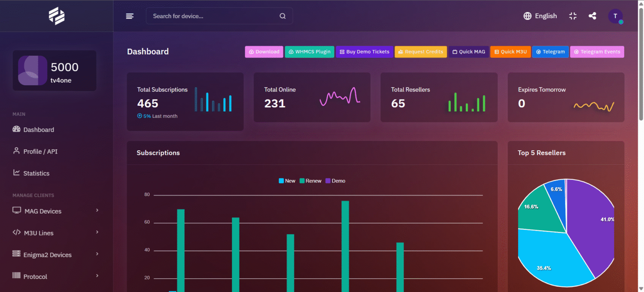Click the WHMCS Plugin button
Viewport: 644px width, 292px height.
pos(309,52)
